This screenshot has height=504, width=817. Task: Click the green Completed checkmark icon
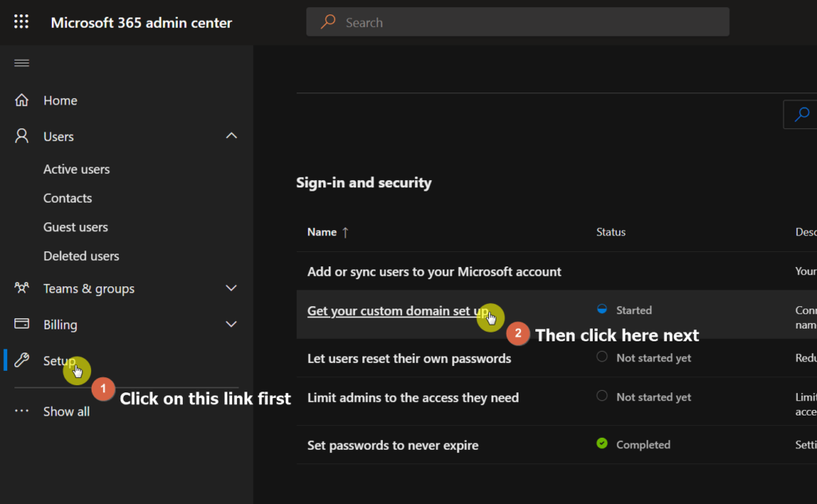602,443
